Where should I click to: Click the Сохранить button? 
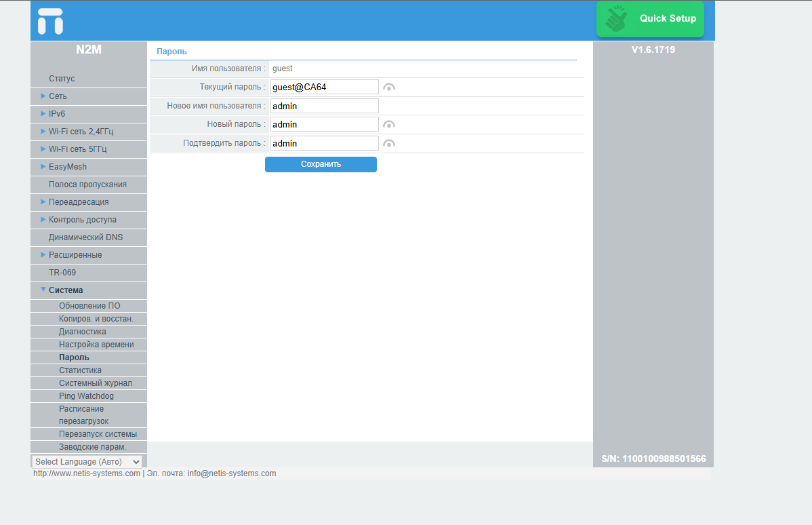tap(321, 164)
